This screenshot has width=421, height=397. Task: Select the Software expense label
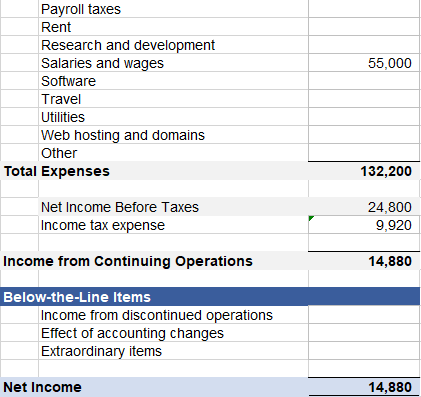click(68, 81)
